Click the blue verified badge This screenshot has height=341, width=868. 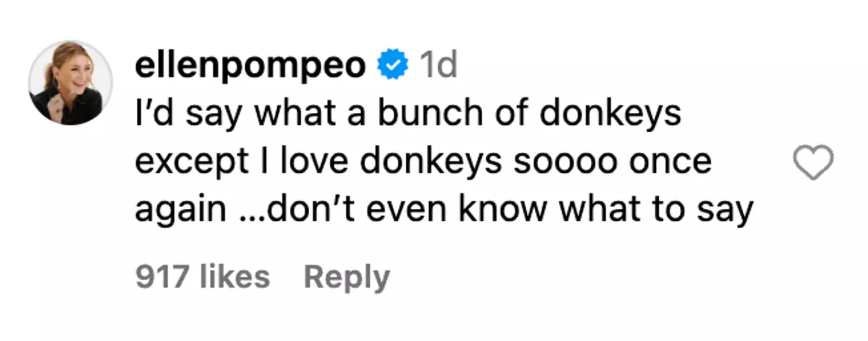click(392, 66)
